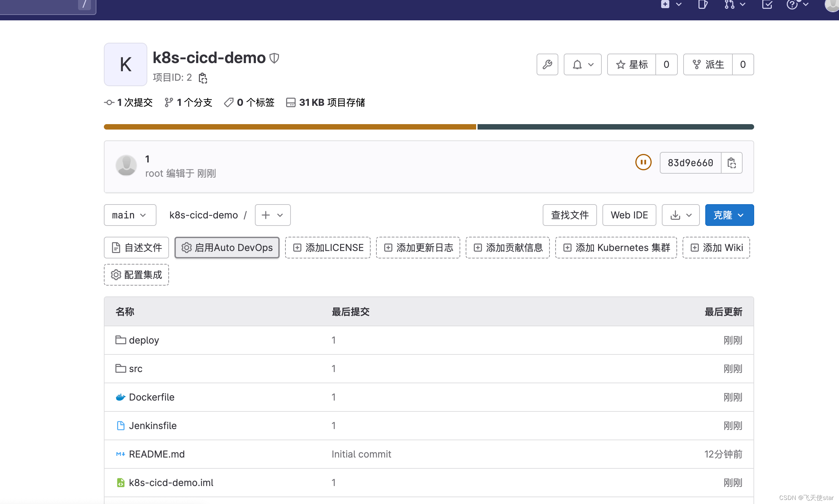Click 添加 Kubernetes 集群 button
Screen dimensions: 839x504
coord(616,248)
